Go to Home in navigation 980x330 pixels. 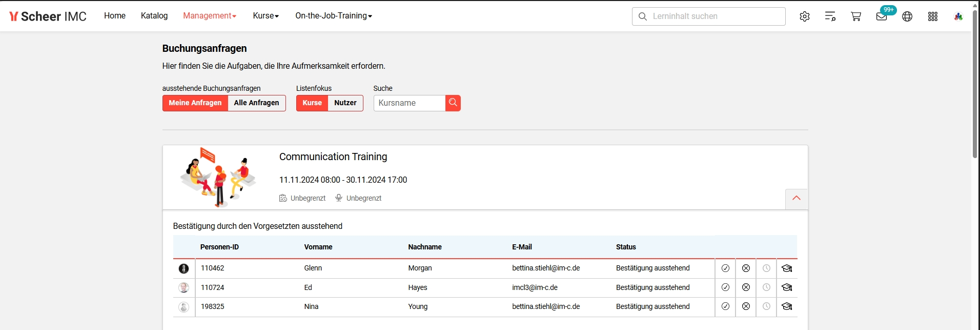(x=115, y=16)
